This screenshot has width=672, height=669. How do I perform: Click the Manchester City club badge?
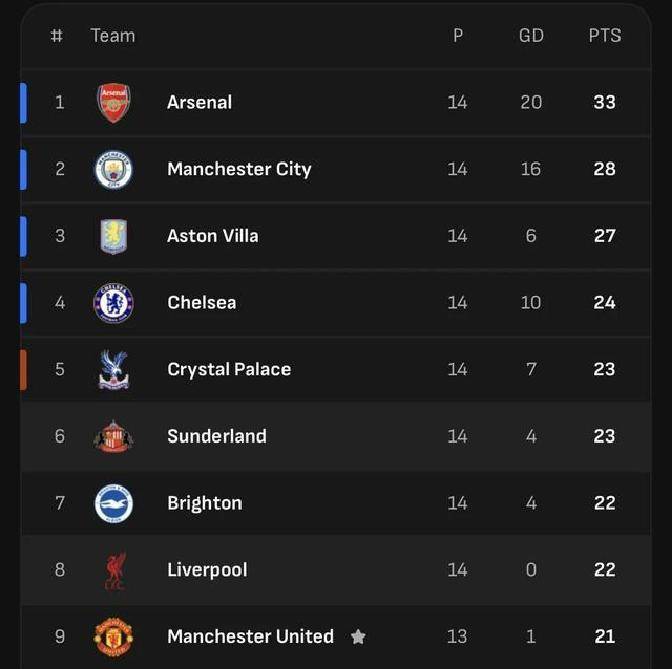(113, 169)
